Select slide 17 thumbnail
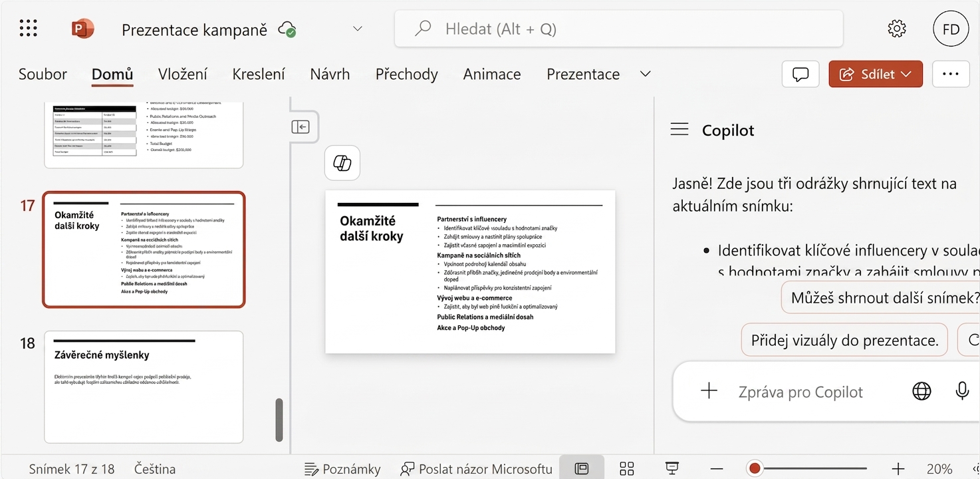The image size is (980, 479). (x=144, y=250)
